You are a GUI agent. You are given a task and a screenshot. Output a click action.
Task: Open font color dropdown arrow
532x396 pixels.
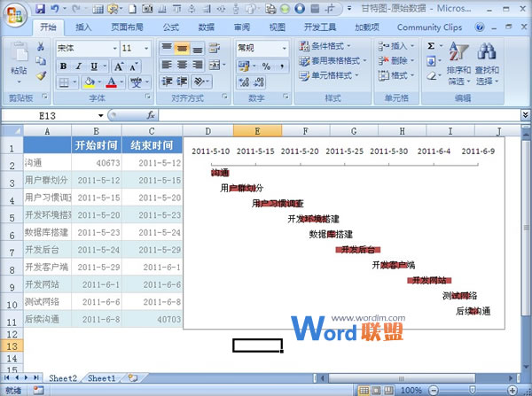pyautogui.click(x=121, y=82)
